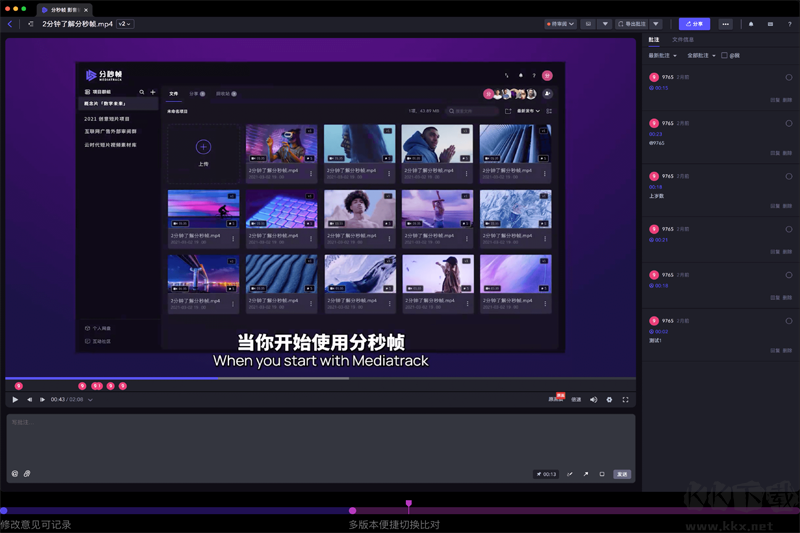Tick the @我 mentions checkbox
Viewport: 800px width, 533px height.
point(724,55)
